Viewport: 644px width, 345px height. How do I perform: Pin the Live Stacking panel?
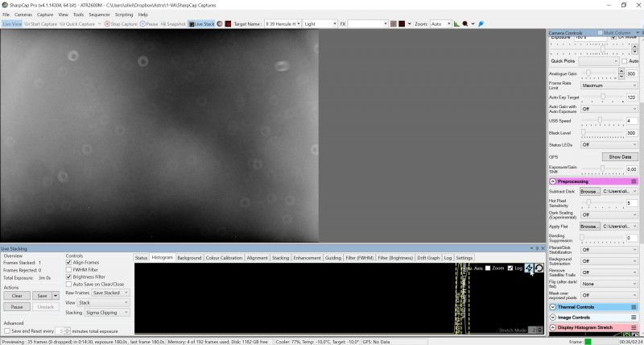click(x=537, y=248)
